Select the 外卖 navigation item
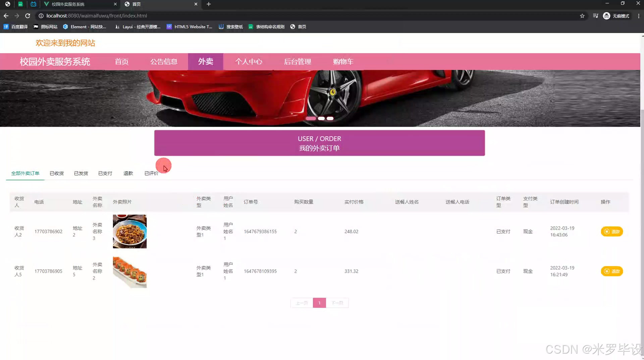This screenshot has width=644, height=360. point(206,61)
